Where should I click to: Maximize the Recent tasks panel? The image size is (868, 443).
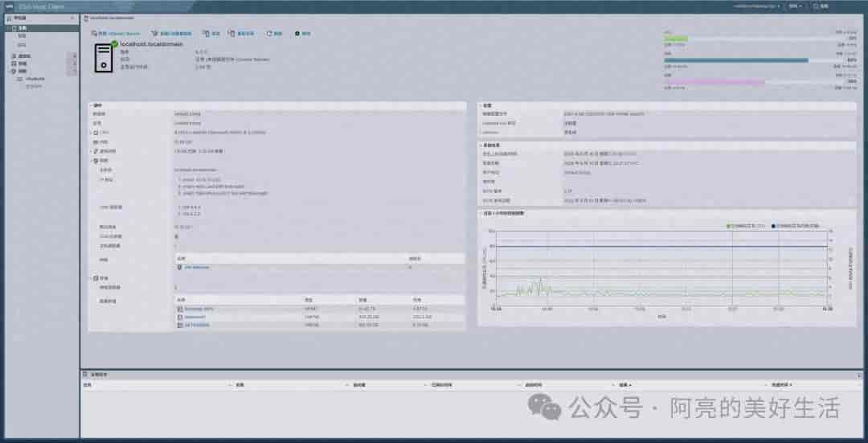click(x=858, y=375)
